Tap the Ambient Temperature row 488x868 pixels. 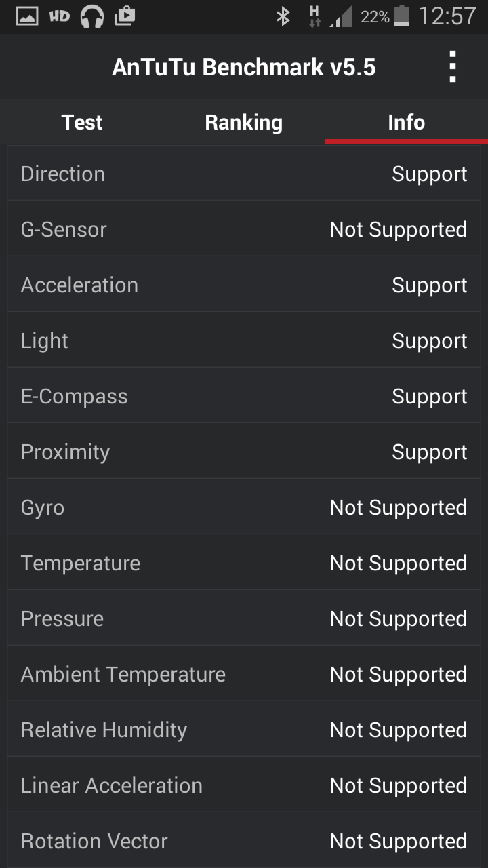(x=244, y=674)
